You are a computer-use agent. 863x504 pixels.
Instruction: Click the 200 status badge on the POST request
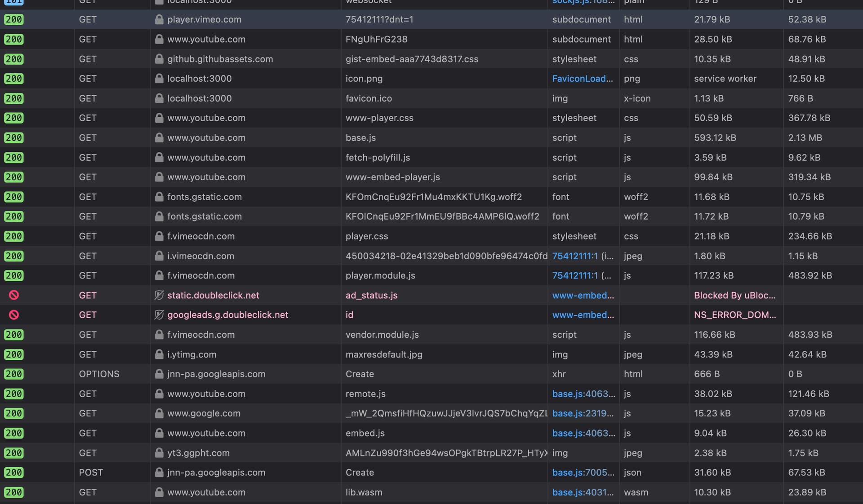pos(14,473)
